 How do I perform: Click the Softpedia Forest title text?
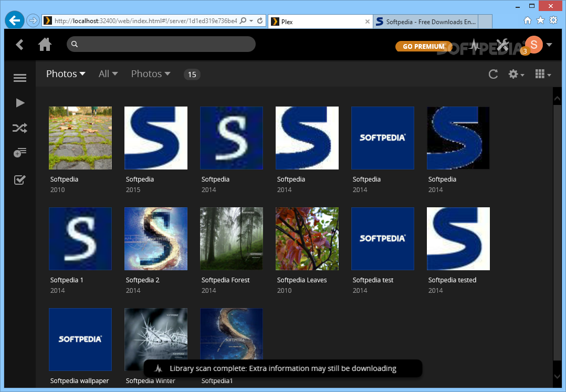[226, 280]
